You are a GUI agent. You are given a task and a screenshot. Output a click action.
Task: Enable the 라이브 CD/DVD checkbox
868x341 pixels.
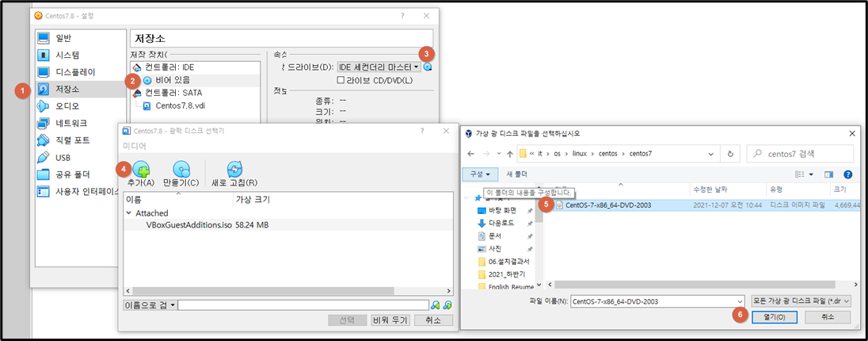tap(341, 80)
